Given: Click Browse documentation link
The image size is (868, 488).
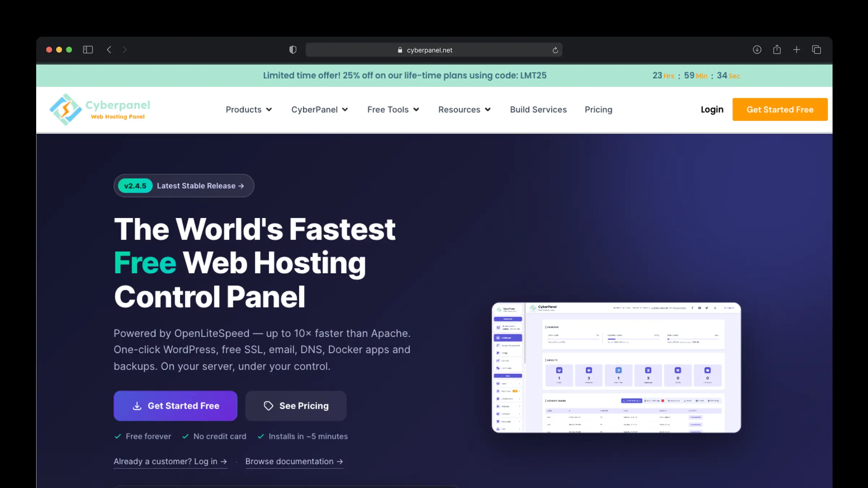Looking at the screenshot, I should tap(294, 462).
